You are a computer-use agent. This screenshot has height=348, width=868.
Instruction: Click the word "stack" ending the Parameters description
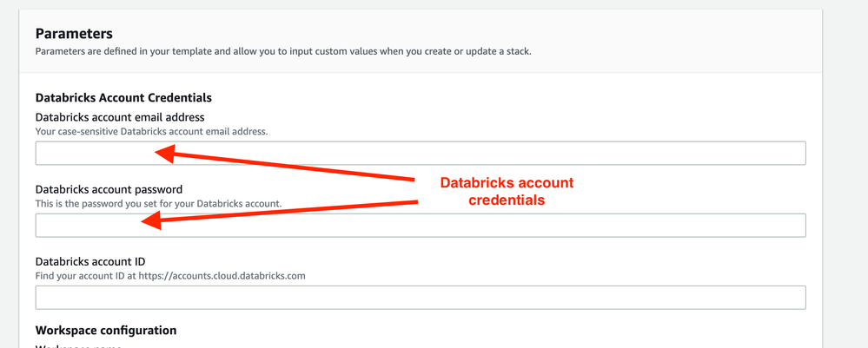click(518, 51)
